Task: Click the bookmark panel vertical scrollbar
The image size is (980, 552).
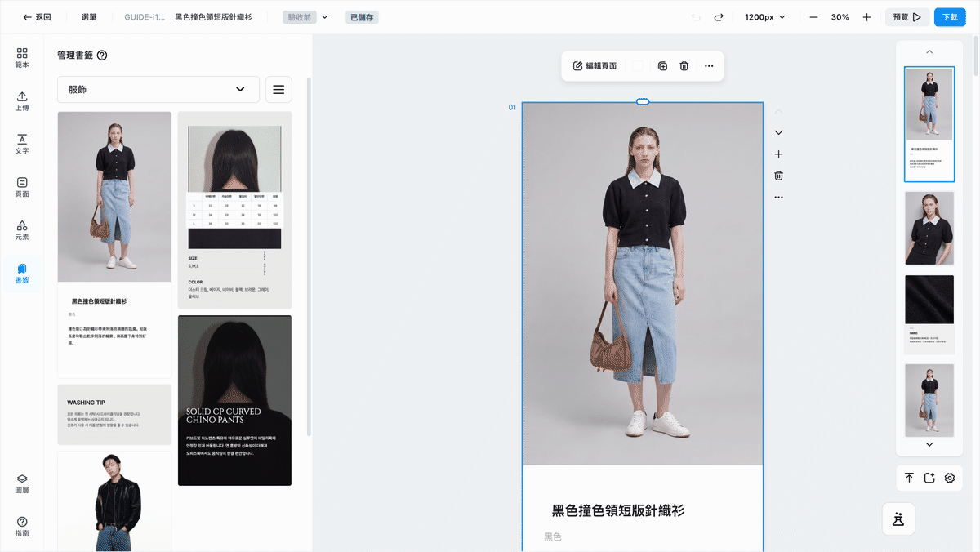Action: 309,257
